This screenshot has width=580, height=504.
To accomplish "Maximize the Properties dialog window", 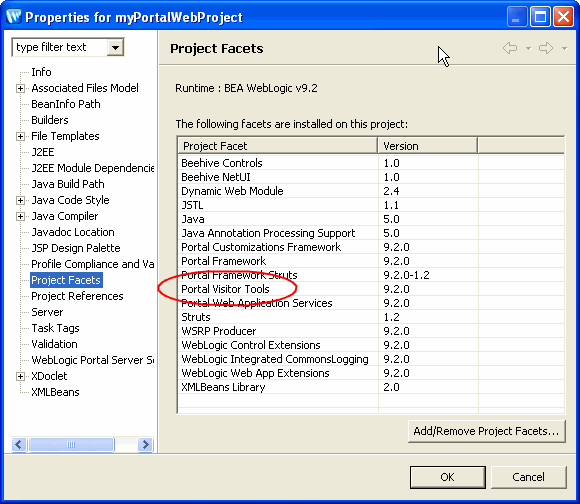I will (x=540, y=17).
